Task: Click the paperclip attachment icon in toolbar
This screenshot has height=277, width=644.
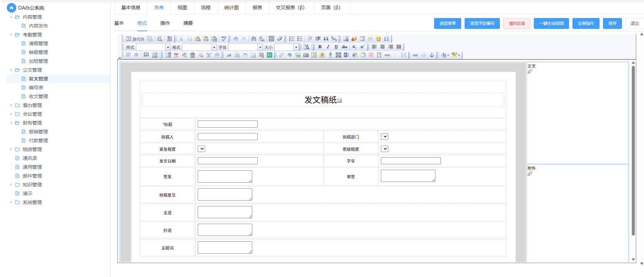Action: (x=281, y=55)
